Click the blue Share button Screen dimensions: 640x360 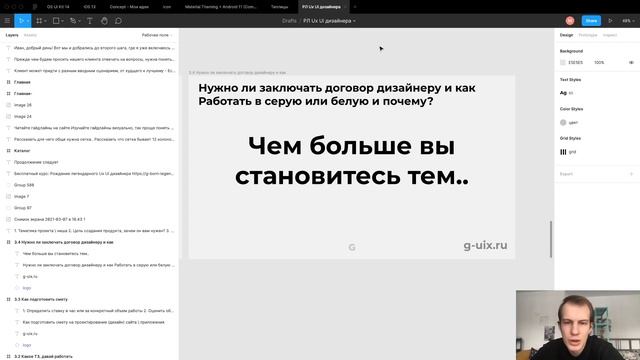[x=591, y=20]
